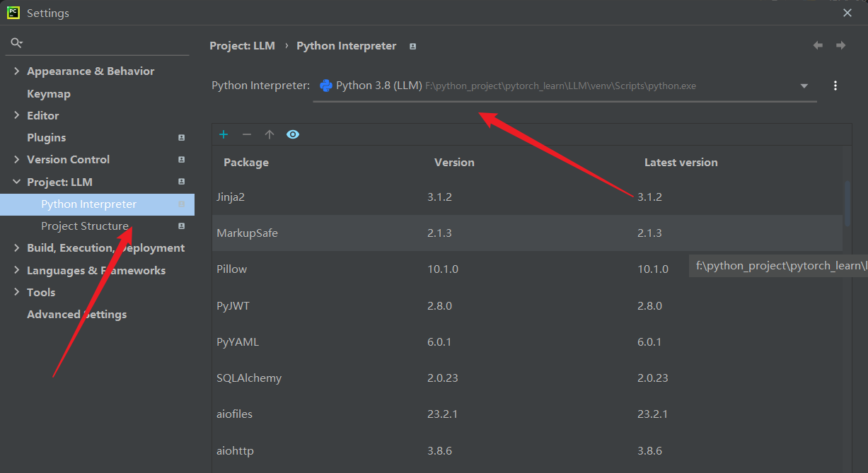The width and height of the screenshot is (868, 473).
Task: Open the Keymap settings page
Action: tap(49, 93)
